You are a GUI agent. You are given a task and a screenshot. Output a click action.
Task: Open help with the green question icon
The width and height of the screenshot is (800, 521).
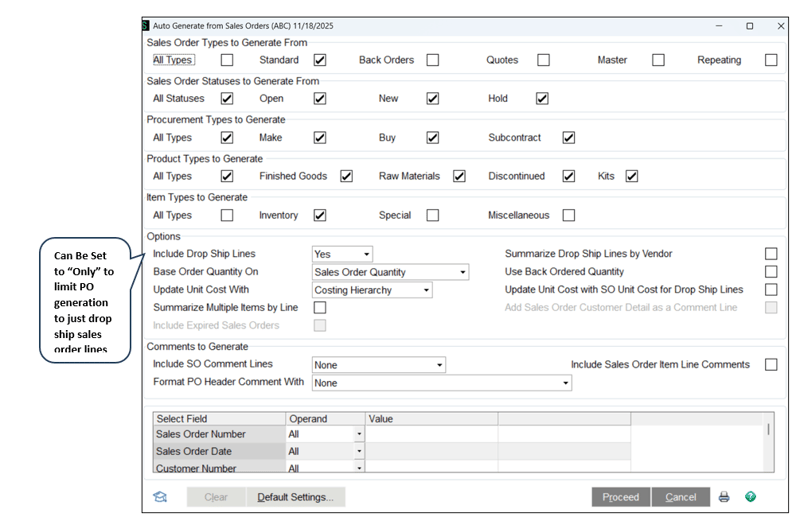(x=750, y=497)
